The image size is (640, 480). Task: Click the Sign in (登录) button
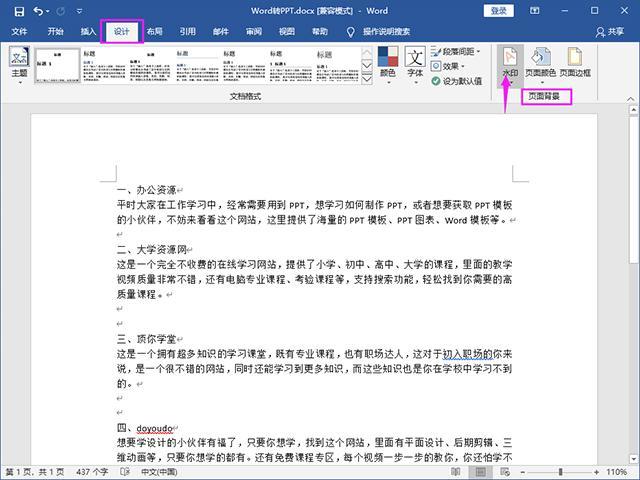[x=498, y=11]
